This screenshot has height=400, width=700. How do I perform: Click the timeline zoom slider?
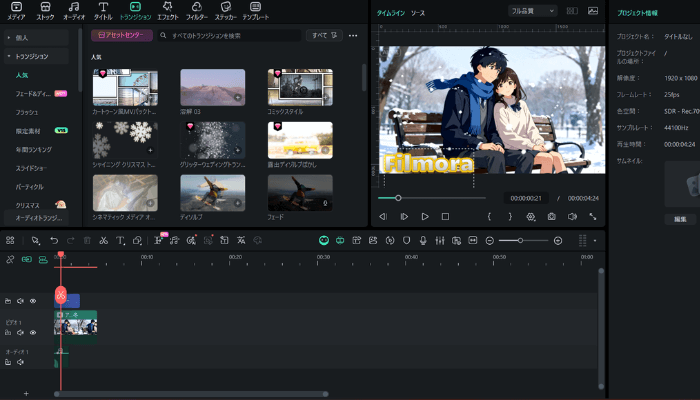520,241
